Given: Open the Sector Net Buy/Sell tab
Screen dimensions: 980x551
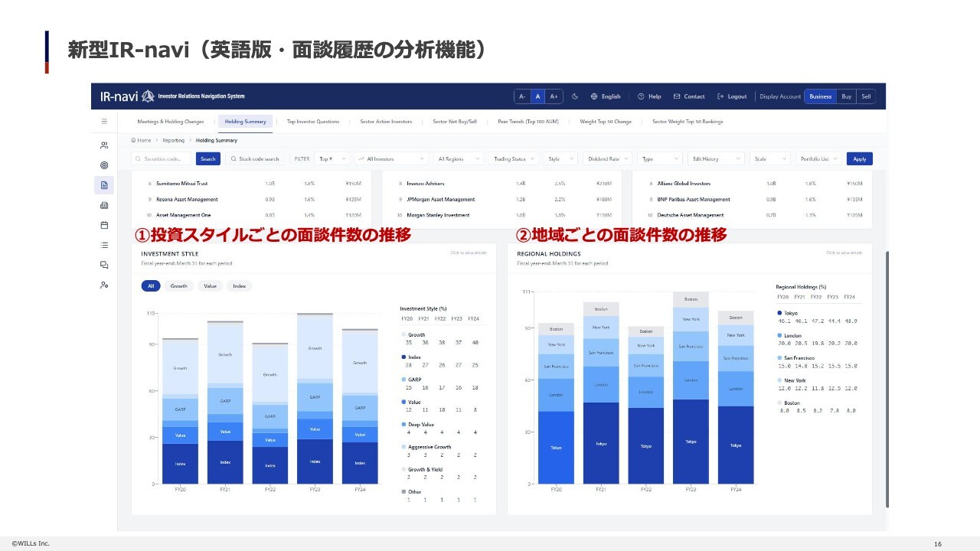Looking at the screenshot, I should coord(455,121).
